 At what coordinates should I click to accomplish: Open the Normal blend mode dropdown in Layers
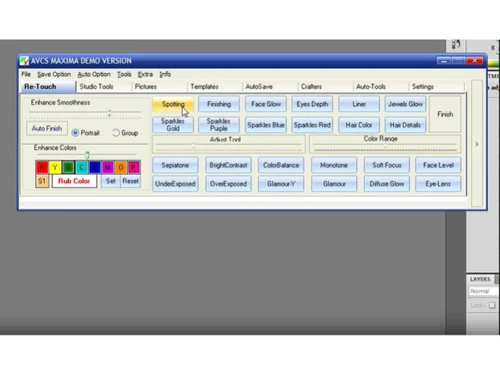[483, 291]
